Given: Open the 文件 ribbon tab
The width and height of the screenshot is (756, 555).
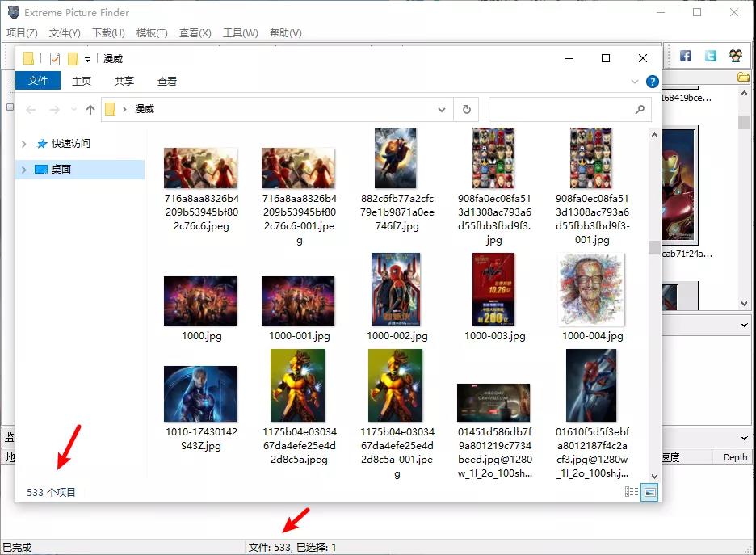Looking at the screenshot, I should (38, 81).
